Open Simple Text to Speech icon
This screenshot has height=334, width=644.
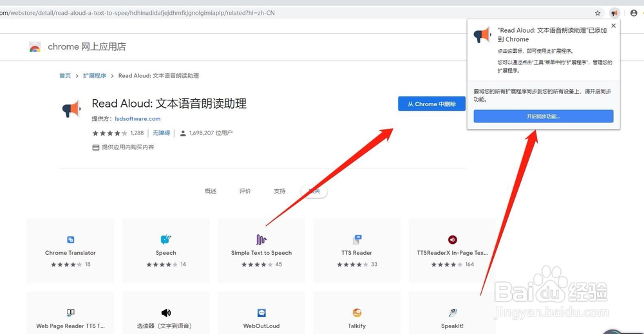(x=261, y=239)
